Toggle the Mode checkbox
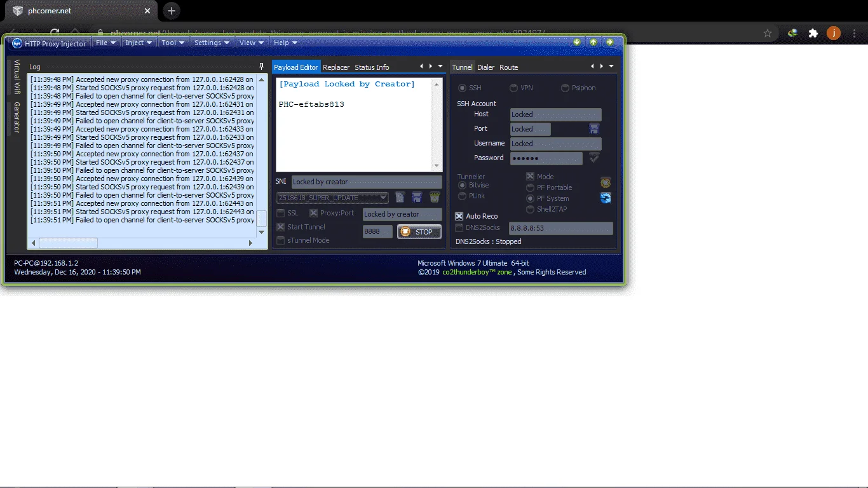Image resolution: width=868 pixels, height=488 pixels. [530, 177]
